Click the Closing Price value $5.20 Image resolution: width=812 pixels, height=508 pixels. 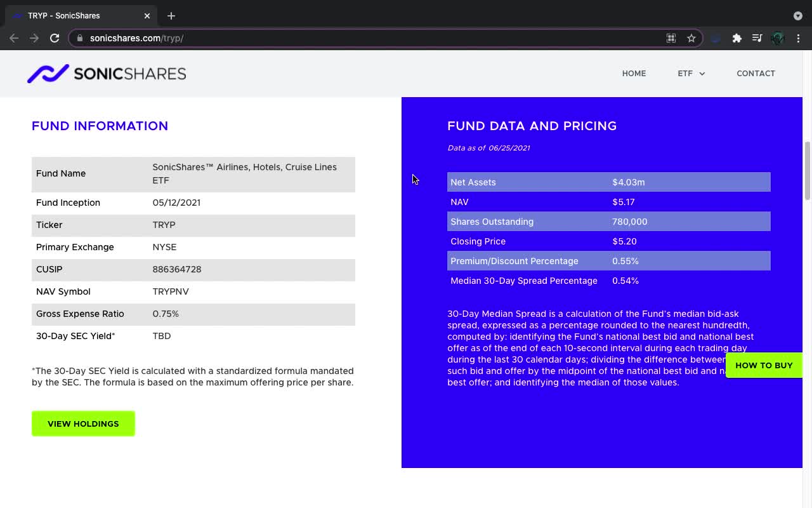[x=624, y=241]
